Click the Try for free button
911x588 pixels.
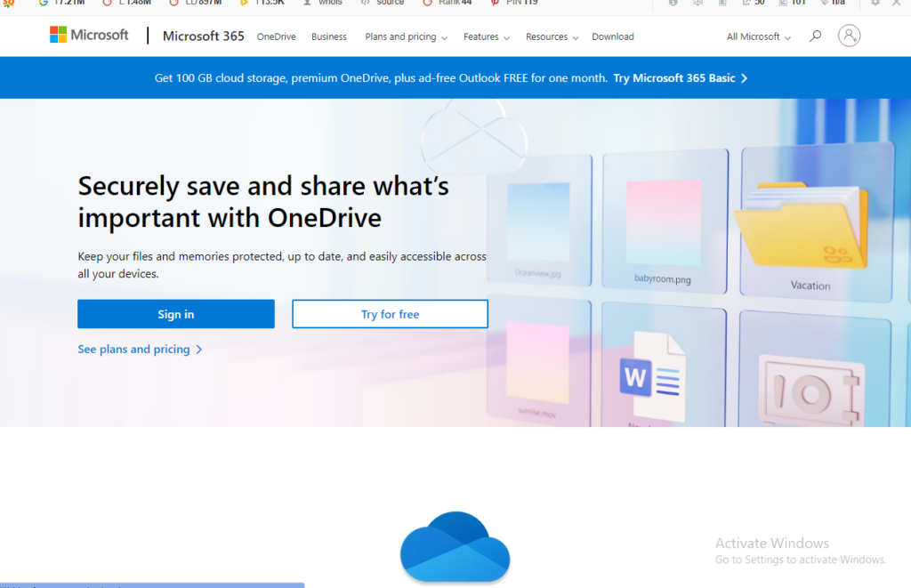pyautogui.click(x=390, y=314)
